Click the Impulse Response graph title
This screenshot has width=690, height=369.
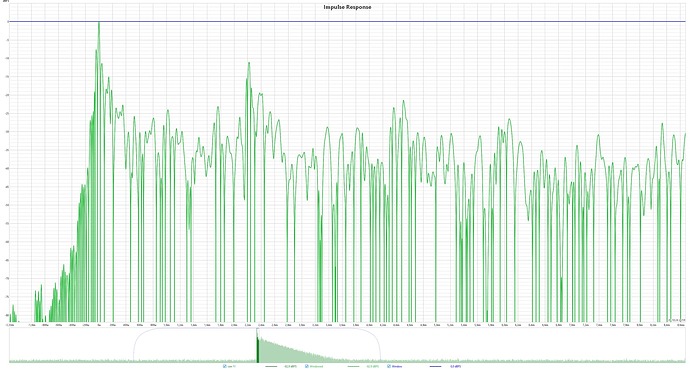tap(347, 7)
